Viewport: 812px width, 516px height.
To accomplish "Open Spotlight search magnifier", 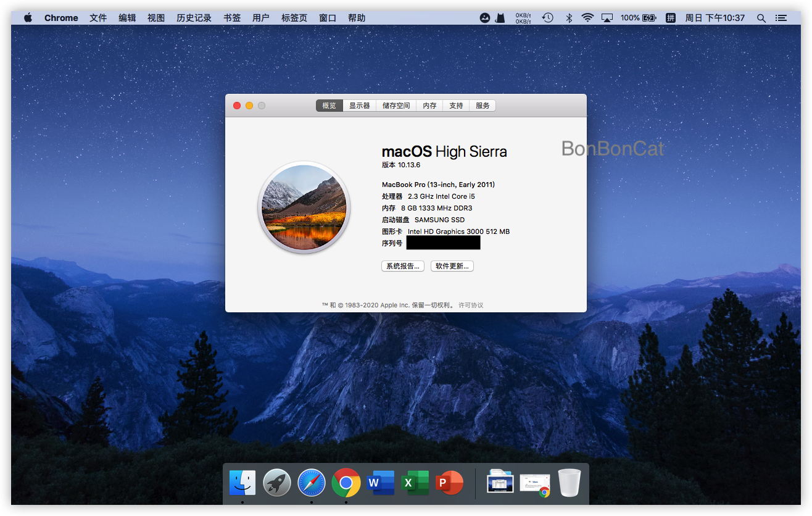I will (x=761, y=18).
